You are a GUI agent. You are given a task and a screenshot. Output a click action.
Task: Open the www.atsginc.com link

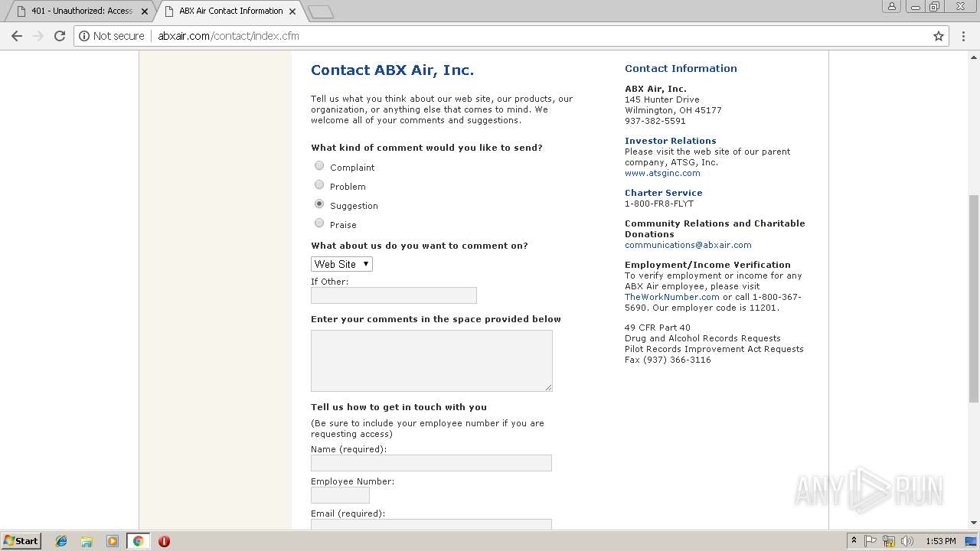click(662, 173)
